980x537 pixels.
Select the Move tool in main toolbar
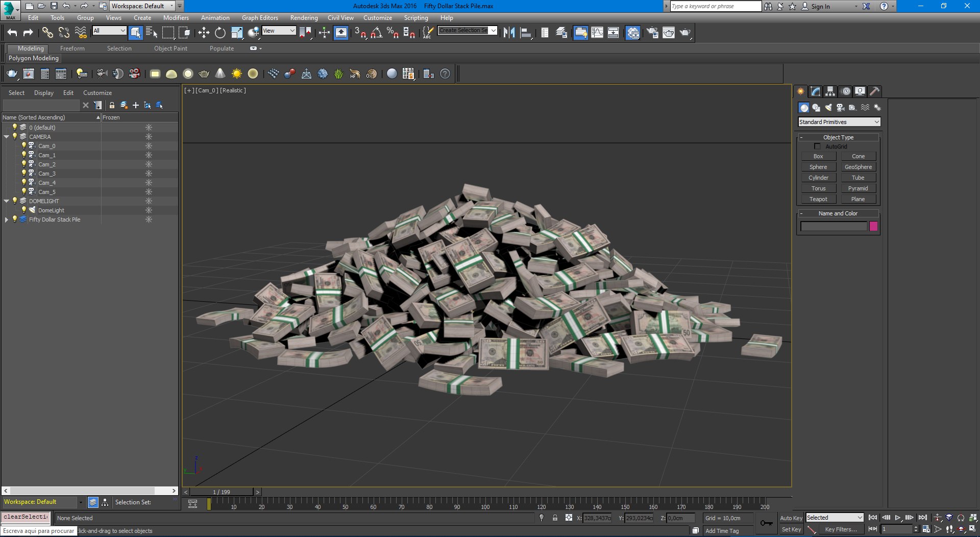point(204,33)
